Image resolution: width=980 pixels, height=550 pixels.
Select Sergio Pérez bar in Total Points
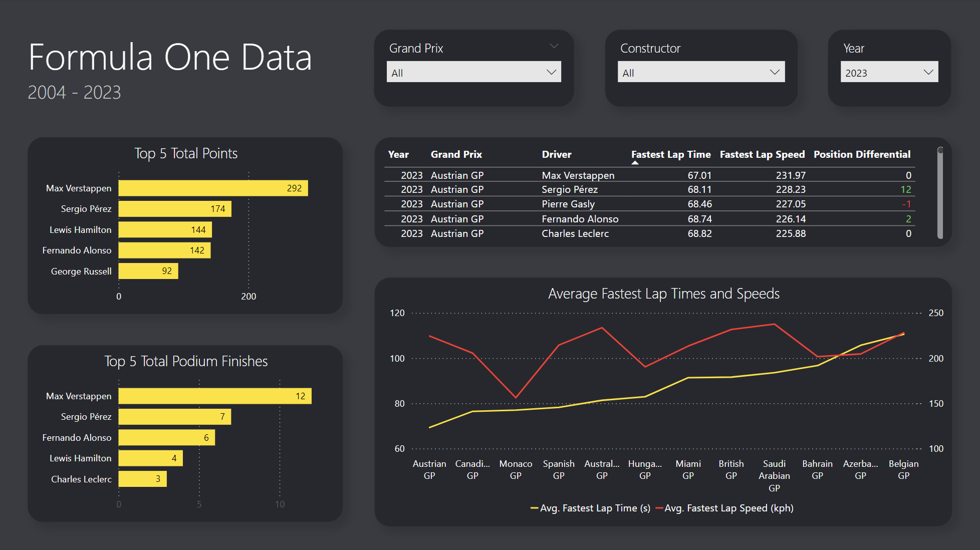click(174, 209)
